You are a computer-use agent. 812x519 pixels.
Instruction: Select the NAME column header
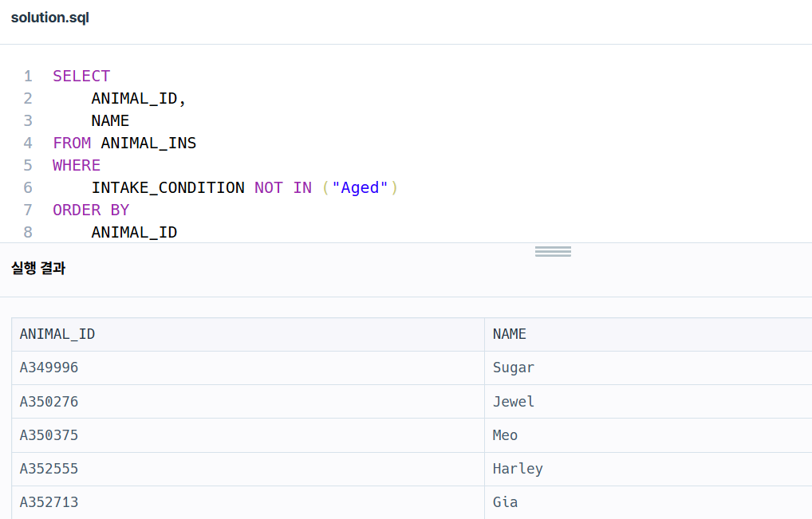point(509,334)
